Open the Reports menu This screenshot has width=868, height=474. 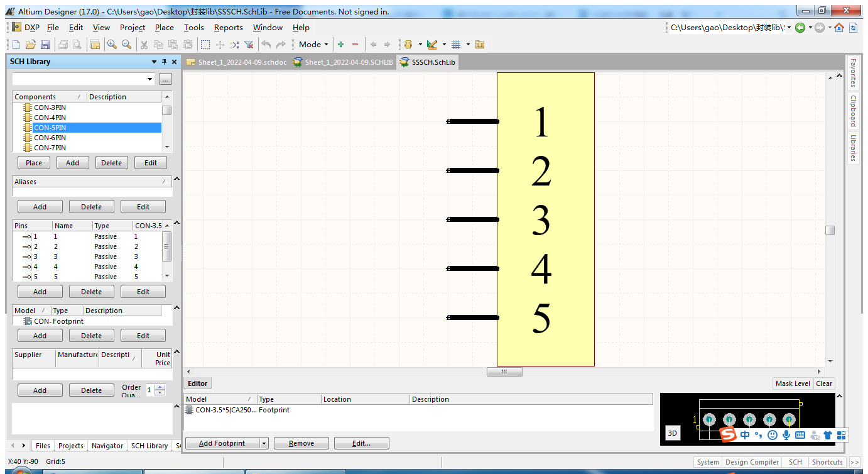point(228,28)
